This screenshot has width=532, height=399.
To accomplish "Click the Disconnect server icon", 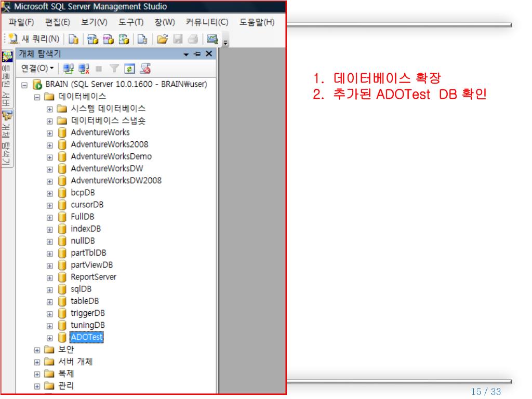I will tap(84, 69).
